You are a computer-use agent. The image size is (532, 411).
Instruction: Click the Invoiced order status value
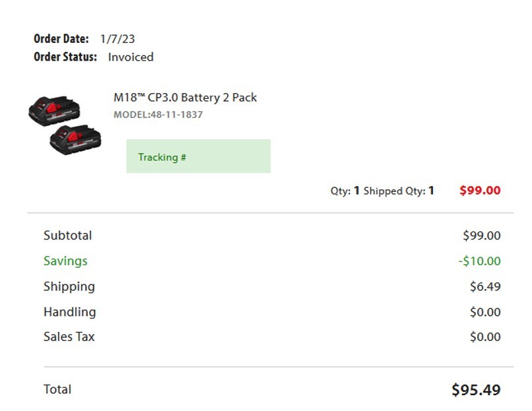[131, 57]
